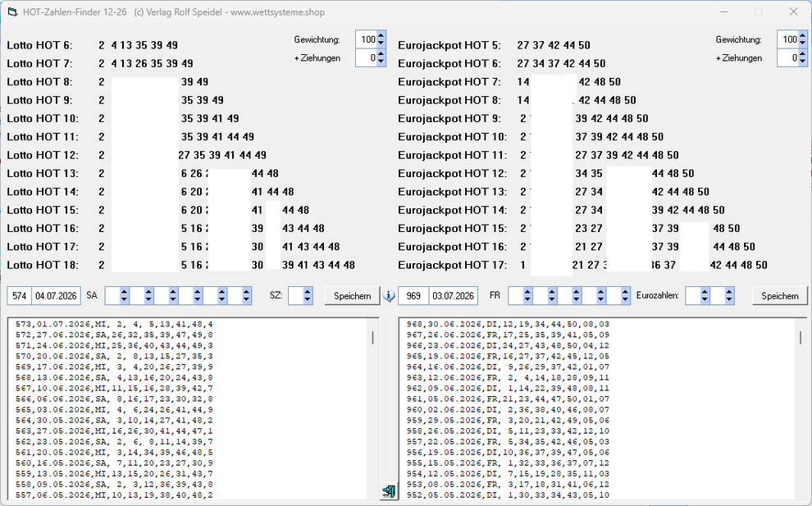
Task: Decrease the Eurojackpot +Ziehungen value
Action: 803,62
